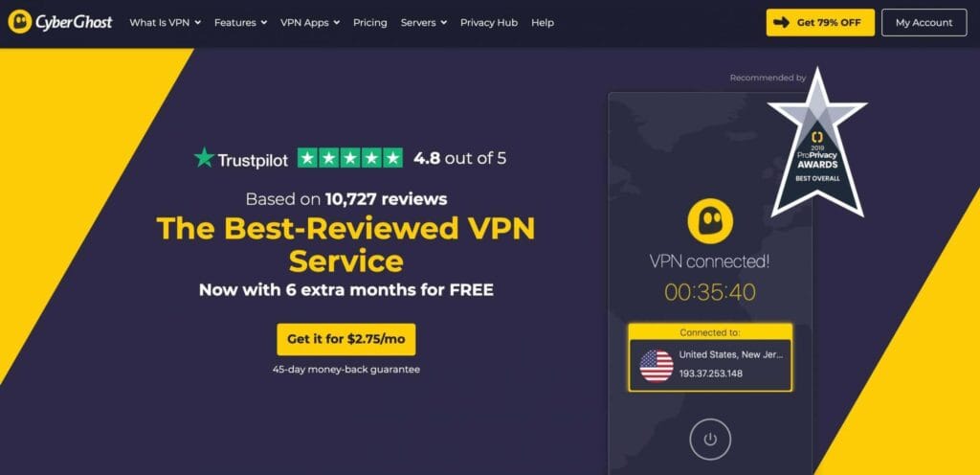Click the Trustpilot green star logo
The height and width of the screenshot is (475, 980).
(204, 157)
